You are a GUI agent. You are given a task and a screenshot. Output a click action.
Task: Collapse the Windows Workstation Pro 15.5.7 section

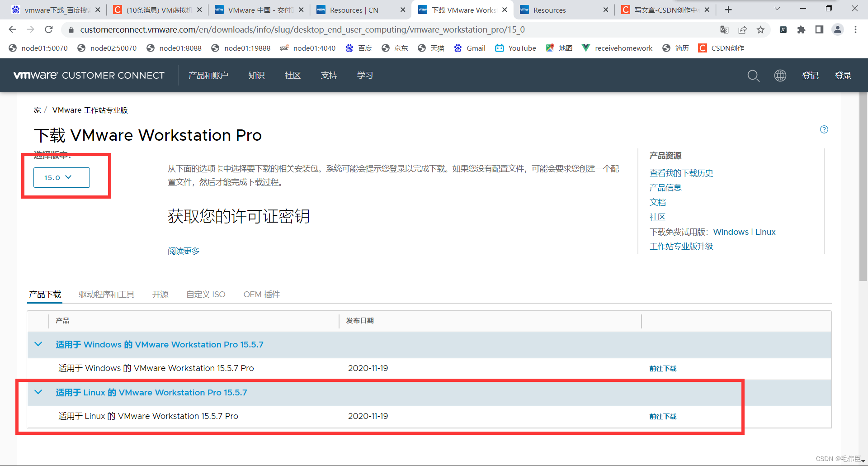(x=38, y=344)
